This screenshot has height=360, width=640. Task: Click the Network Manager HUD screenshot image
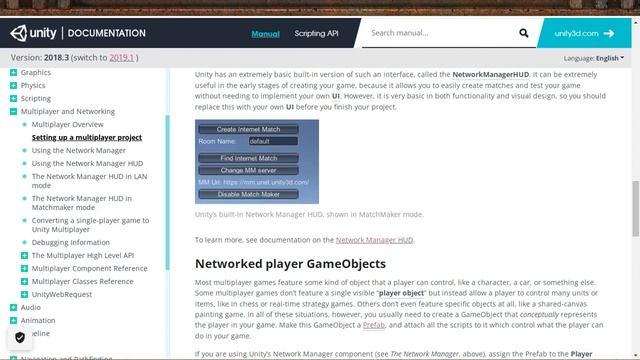click(x=257, y=162)
